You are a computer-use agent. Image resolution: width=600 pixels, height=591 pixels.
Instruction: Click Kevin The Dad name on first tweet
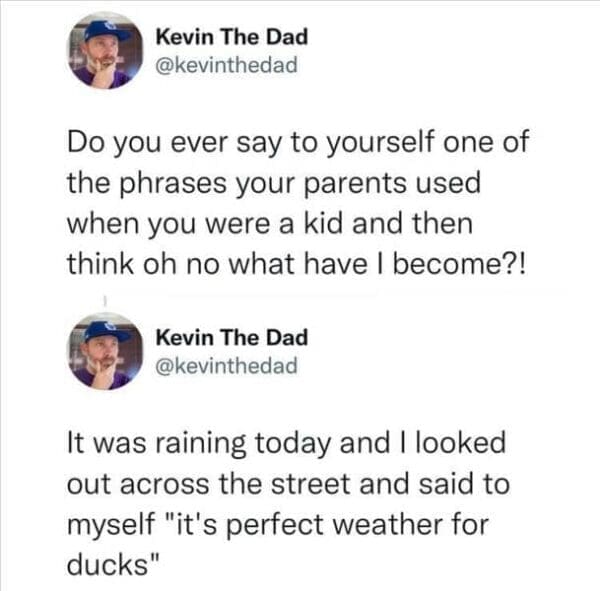point(231,37)
